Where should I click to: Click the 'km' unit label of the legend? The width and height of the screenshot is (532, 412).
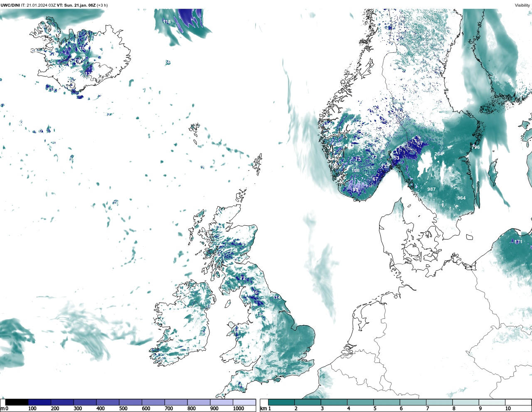click(263, 409)
